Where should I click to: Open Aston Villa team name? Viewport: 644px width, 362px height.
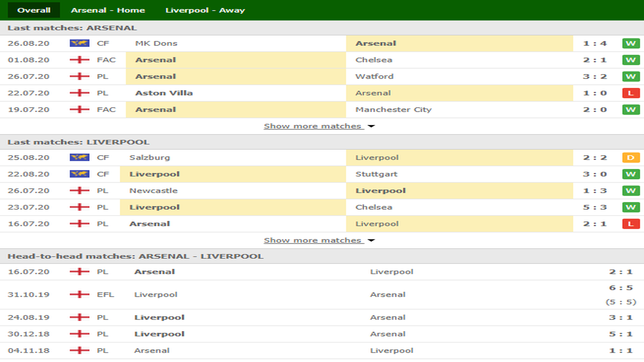tap(164, 93)
